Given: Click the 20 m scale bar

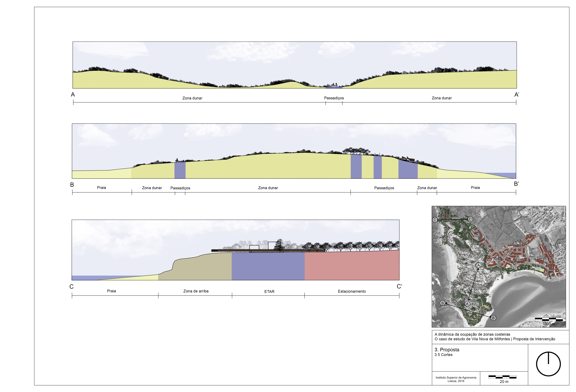Looking at the screenshot, I should click(x=502, y=377).
